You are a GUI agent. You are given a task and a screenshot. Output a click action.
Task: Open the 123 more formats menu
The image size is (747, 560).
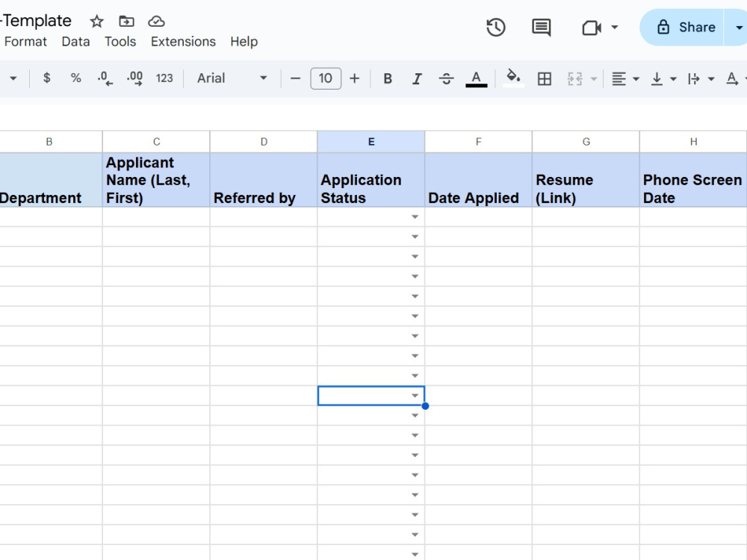[x=164, y=78]
